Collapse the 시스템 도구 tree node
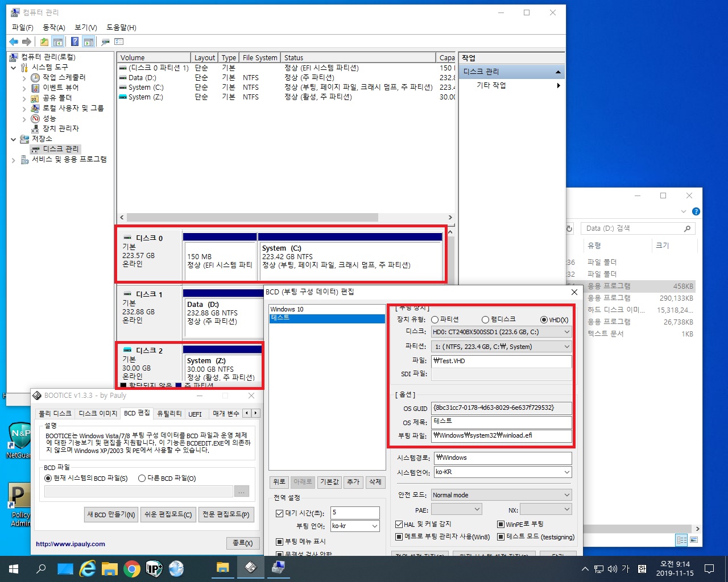Viewport: 728px width, 582px height. [14, 68]
